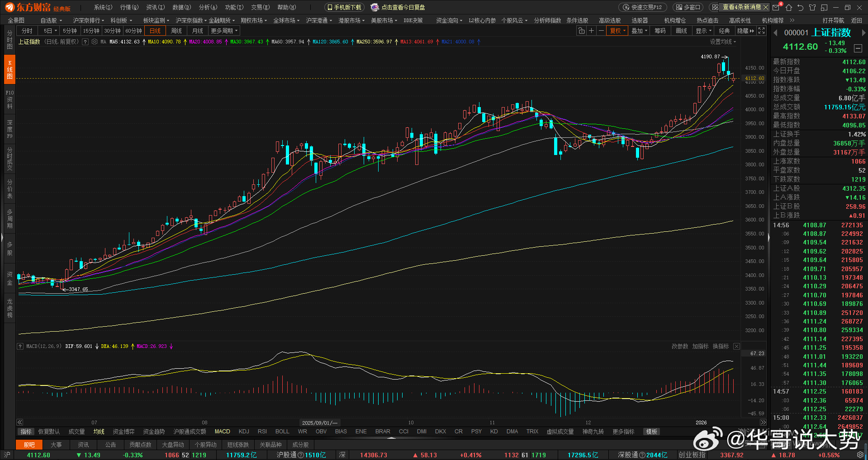Click the 模板 template button
868x460 pixels.
coord(652,432)
